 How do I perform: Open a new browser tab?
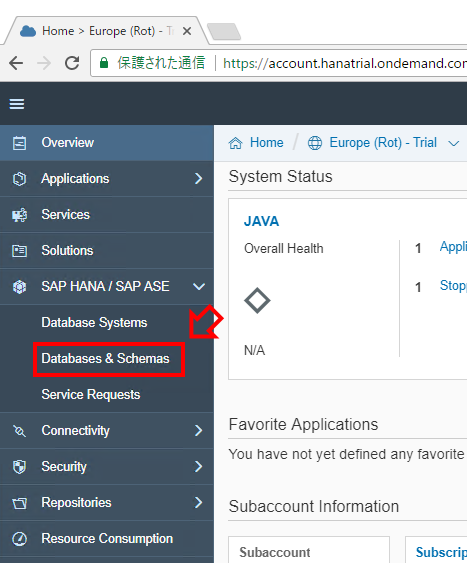pos(224,32)
